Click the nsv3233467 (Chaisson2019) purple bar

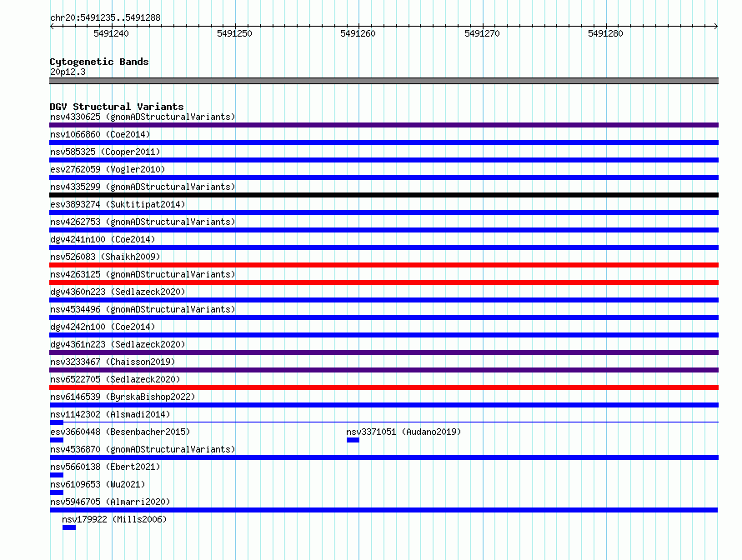384,370
